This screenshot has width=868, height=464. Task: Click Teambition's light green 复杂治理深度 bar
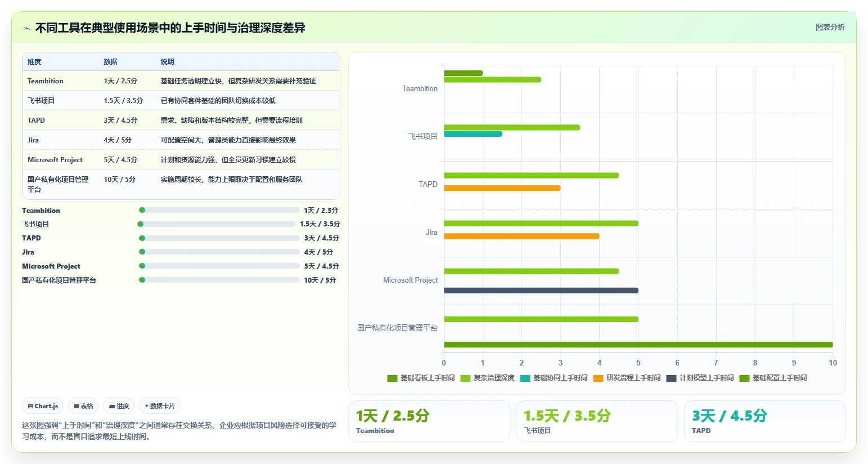tap(492, 79)
